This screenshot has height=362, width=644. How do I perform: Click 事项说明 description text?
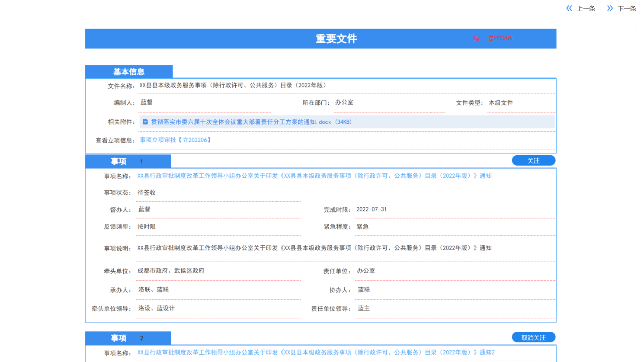coord(314,248)
